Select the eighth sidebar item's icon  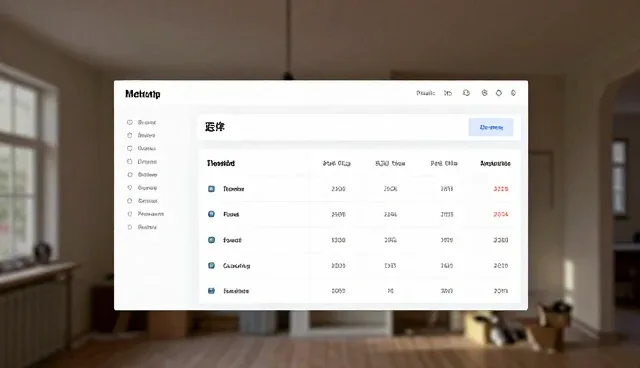(130, 214)
